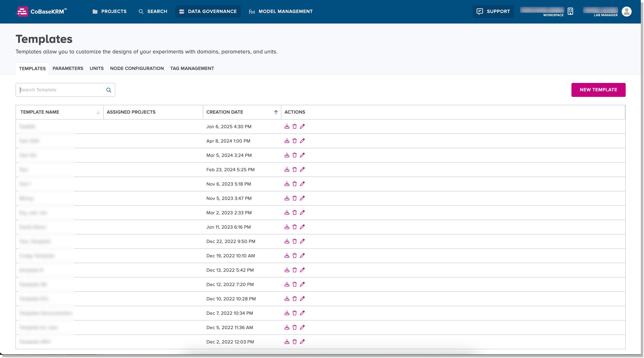Delete the template created Dec 2, 2022
Image resolution: width=644 pixels, height=358 pixels.
(x=295, y=341)
